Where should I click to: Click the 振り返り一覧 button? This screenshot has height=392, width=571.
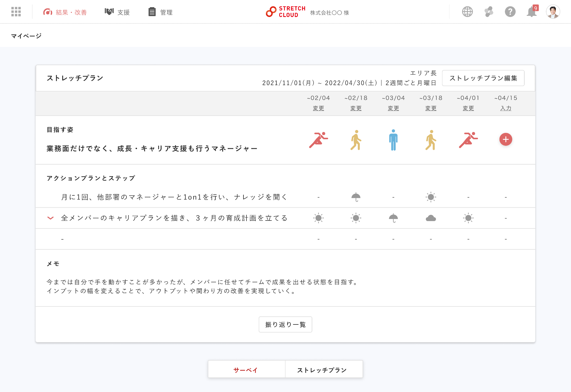coord(285,324)
